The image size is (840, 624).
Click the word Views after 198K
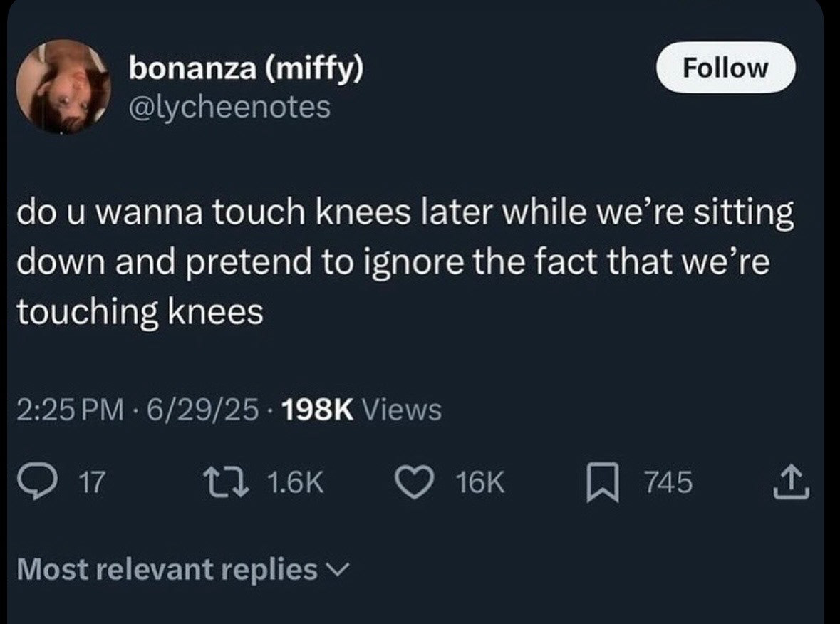tap(403, 410)
